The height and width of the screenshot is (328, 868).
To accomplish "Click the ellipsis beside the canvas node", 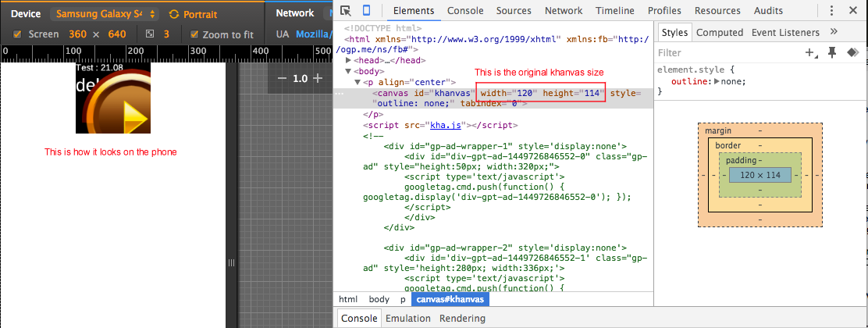I will pyautogui.click(x=341, y=94).
